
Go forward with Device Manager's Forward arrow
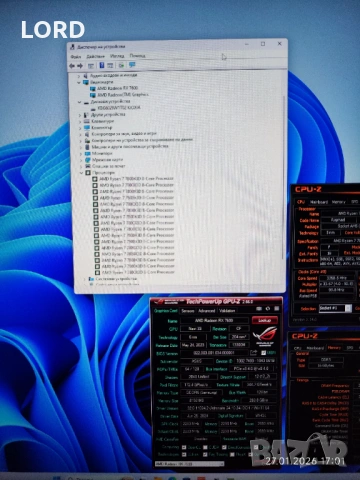80,66
